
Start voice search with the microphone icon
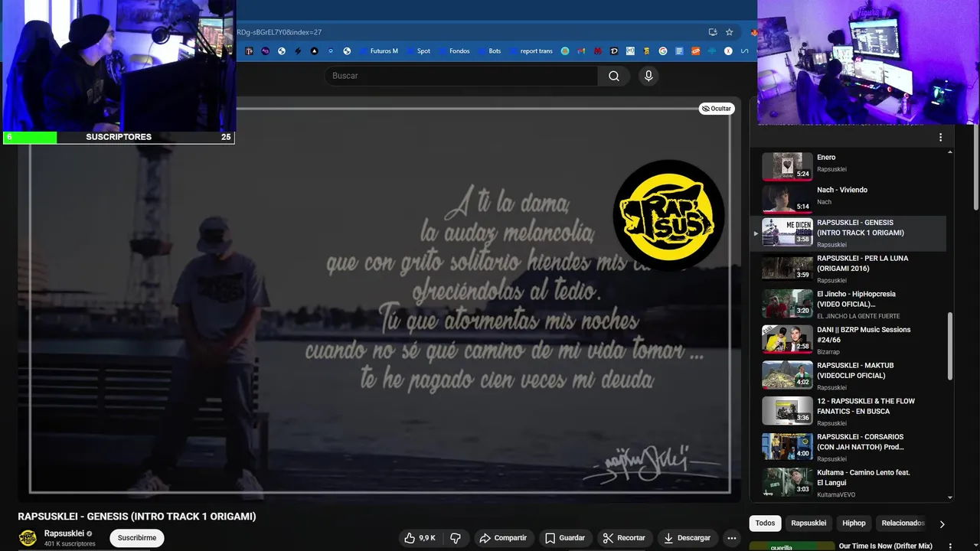tap(648, 76)
